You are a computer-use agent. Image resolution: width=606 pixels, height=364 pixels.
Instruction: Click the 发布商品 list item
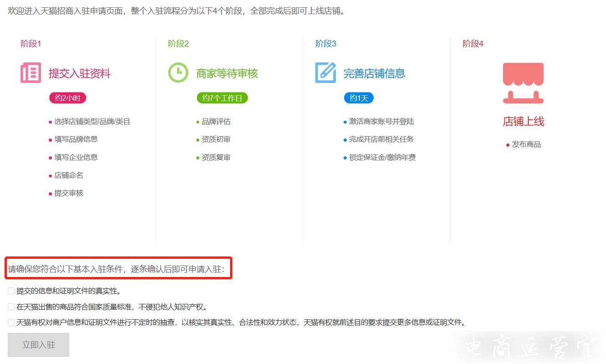click(x=526, y=144)
